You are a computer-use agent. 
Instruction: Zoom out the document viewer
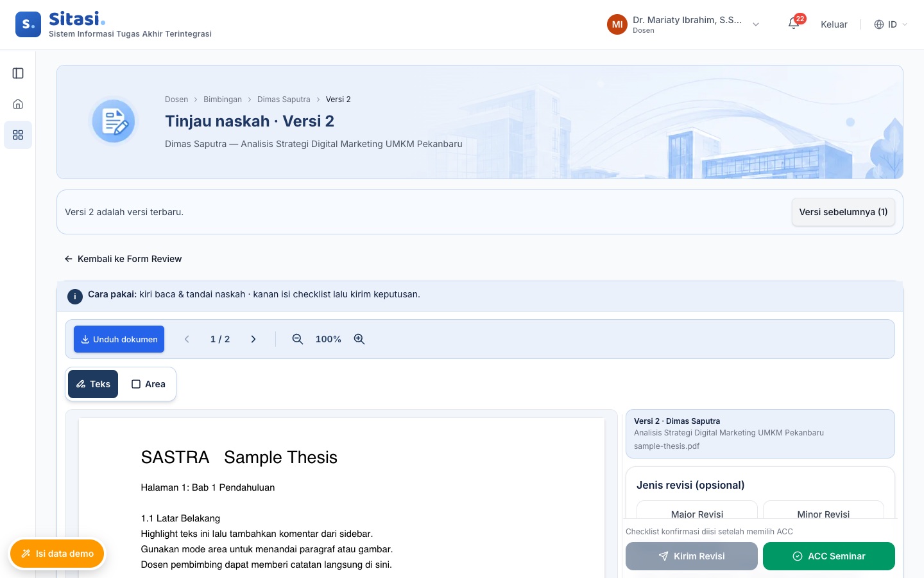pos(297,339)
